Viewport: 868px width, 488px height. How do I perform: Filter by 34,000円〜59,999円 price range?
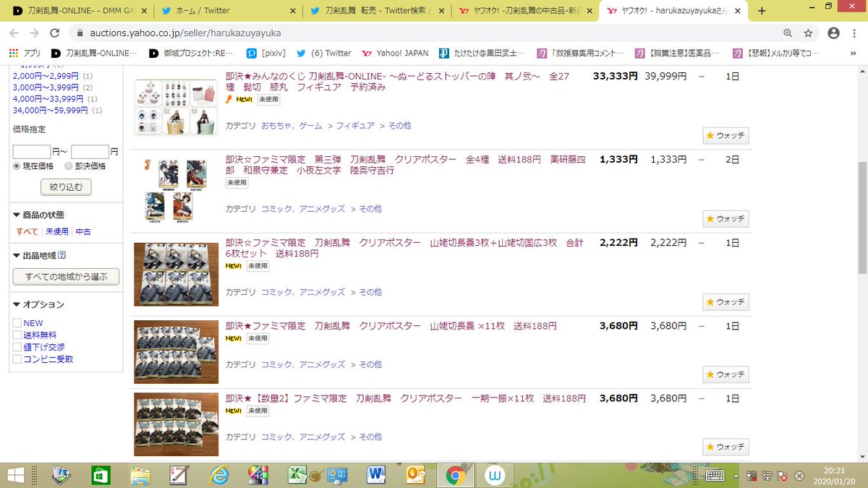point(51,111)
